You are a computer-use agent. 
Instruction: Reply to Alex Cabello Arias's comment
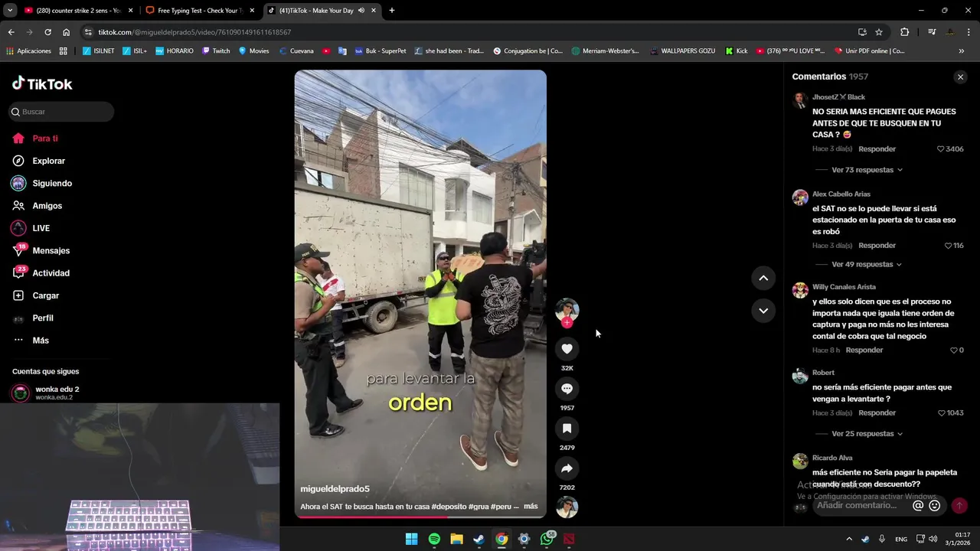click(x=877, y=246)
